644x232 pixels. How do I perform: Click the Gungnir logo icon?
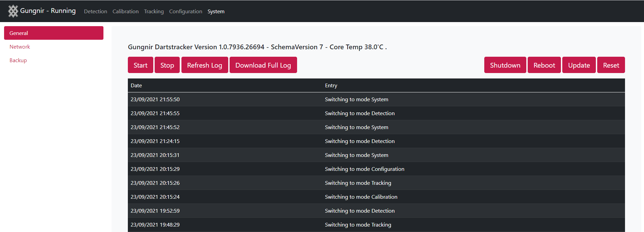(x=13, y=11)
